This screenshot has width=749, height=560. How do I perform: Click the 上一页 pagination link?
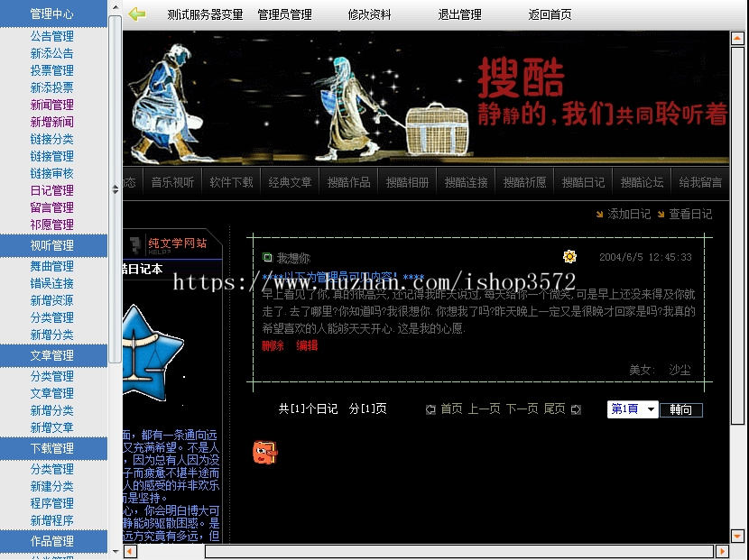[484, 409]
